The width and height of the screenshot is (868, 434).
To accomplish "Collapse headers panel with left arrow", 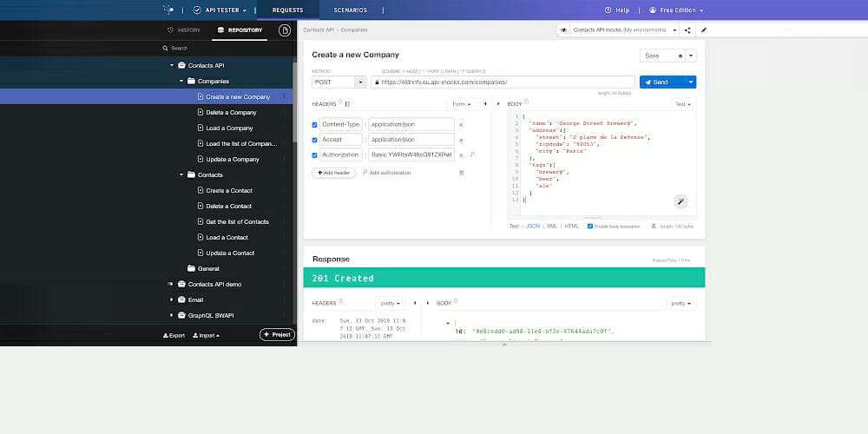I will pyautogui.click(x=485, y=104).
